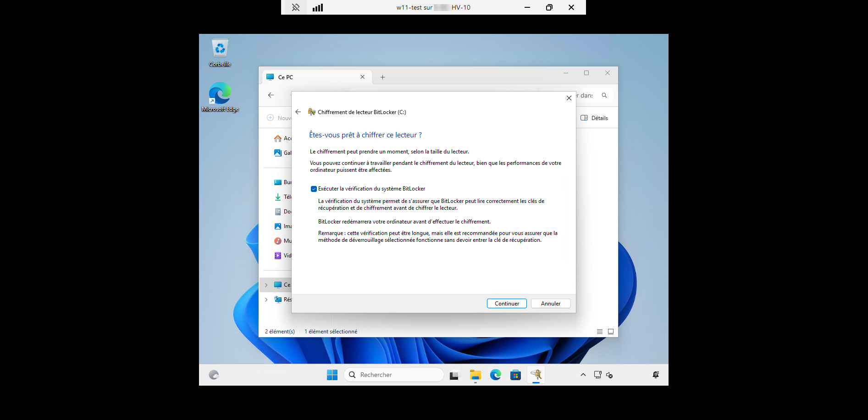The image size is (868, 420).
Task: Select the Ce PC explorer tab
Action: [x=312, y=77]
